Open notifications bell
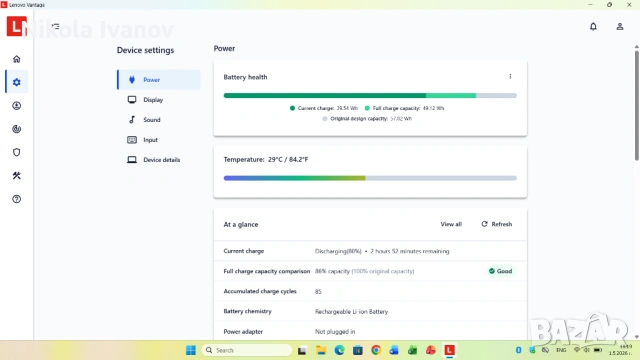The image size is (640, 360). [593, 27]
